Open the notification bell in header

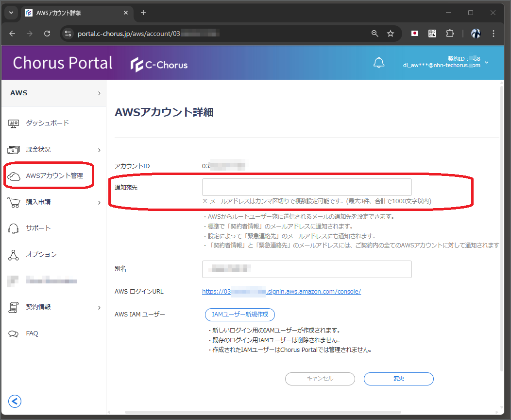pyautogui.click(x=379, y=62)
